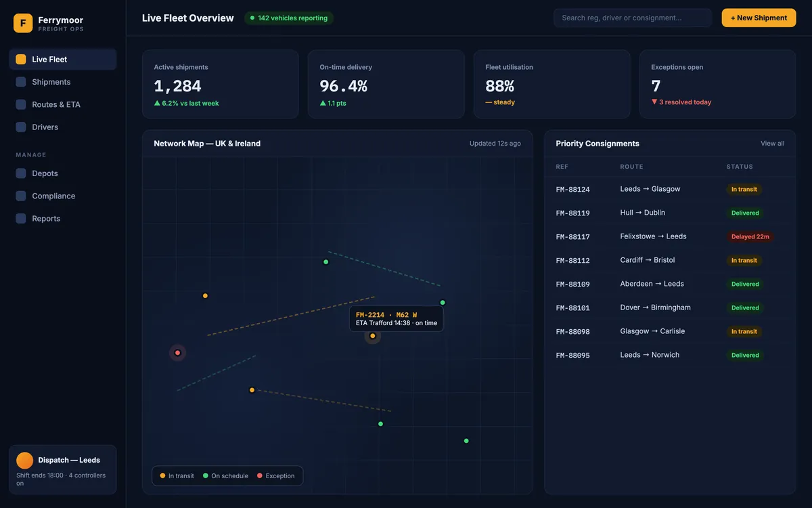Click the Ferrymoor F logo icon

23,23
